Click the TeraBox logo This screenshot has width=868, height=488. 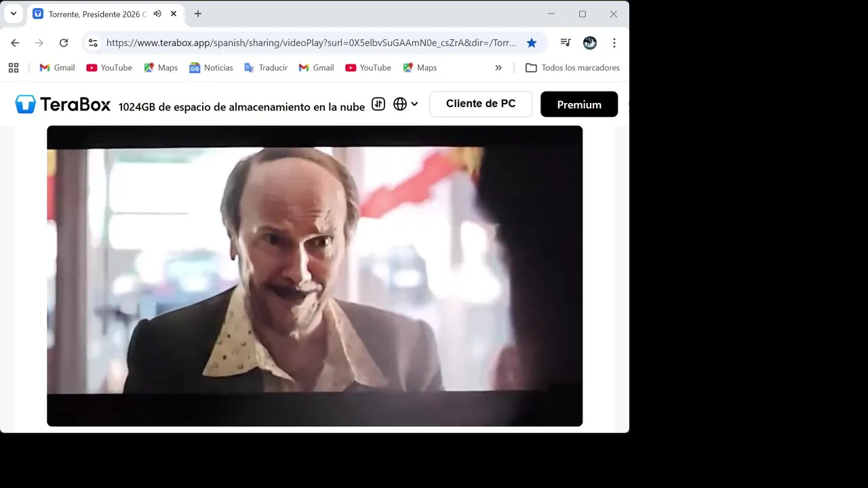tap(63, 104)
